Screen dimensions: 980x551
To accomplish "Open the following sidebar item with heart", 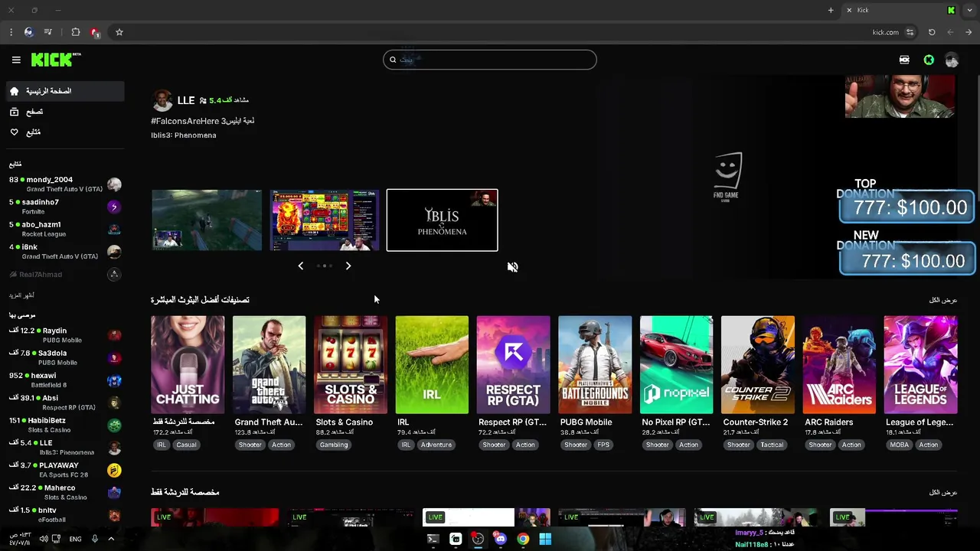I will [65, 132].
